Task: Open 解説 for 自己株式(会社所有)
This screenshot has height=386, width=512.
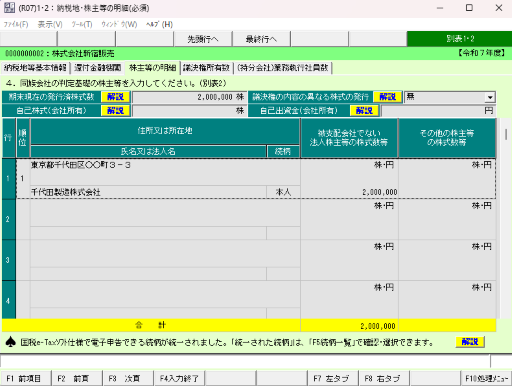Action: 115,111
